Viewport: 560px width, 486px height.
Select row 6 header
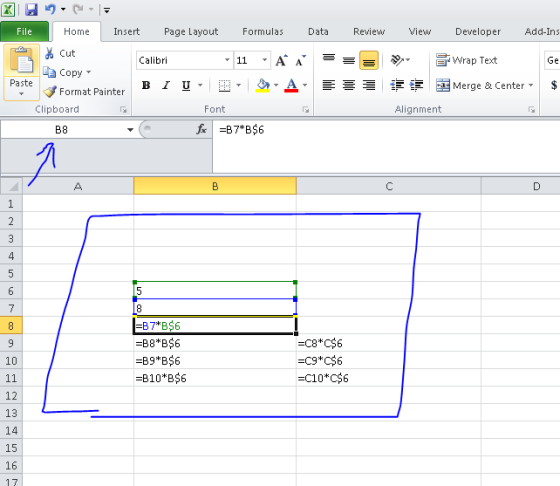[x=11, y=291]
